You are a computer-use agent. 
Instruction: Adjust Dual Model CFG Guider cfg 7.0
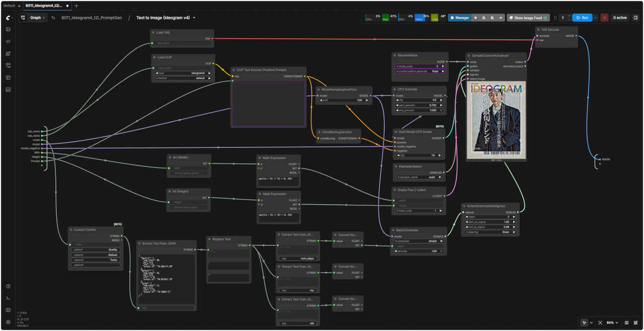(x=419, y=155)
